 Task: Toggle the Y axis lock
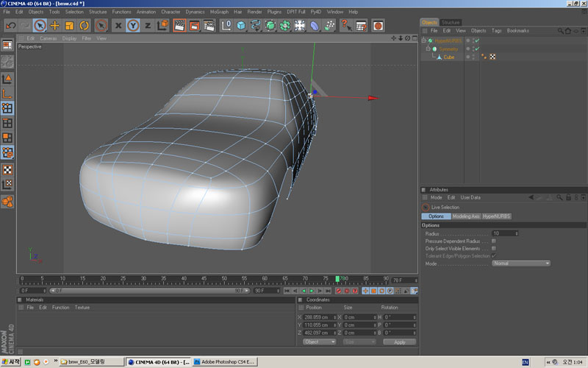point(132,26)
